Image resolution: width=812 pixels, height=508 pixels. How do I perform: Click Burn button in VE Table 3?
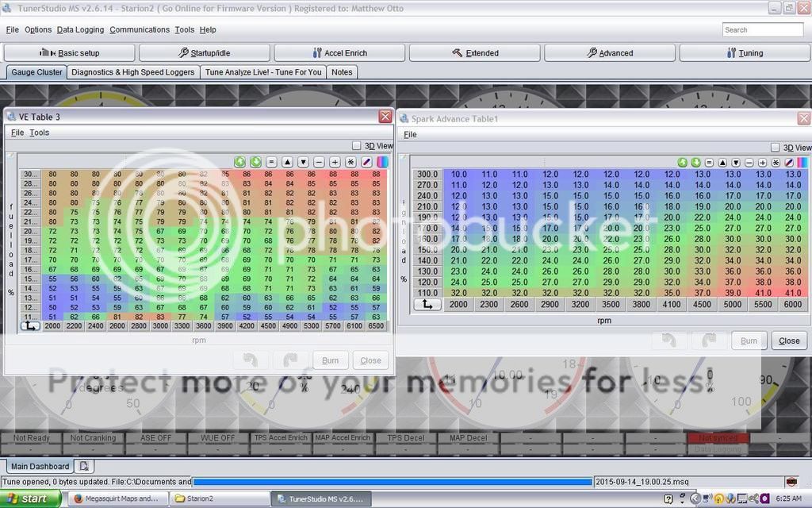331,360
